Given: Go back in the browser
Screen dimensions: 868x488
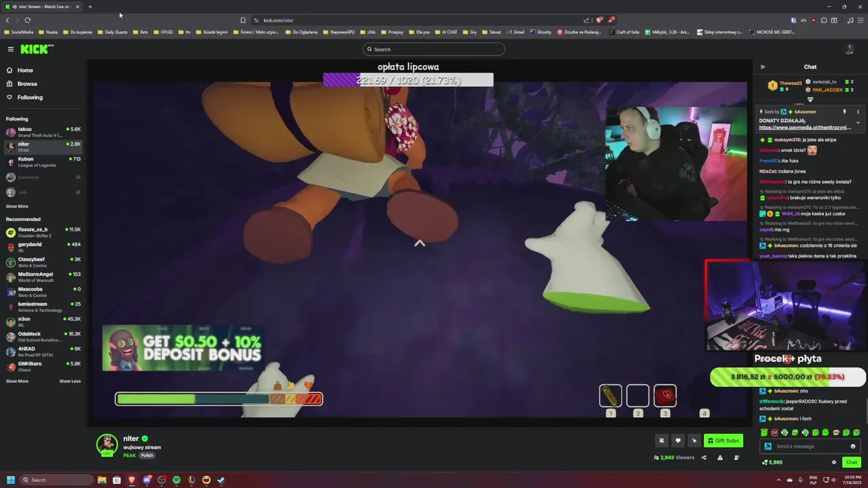Looking at the screenshot, I should 7,20.
